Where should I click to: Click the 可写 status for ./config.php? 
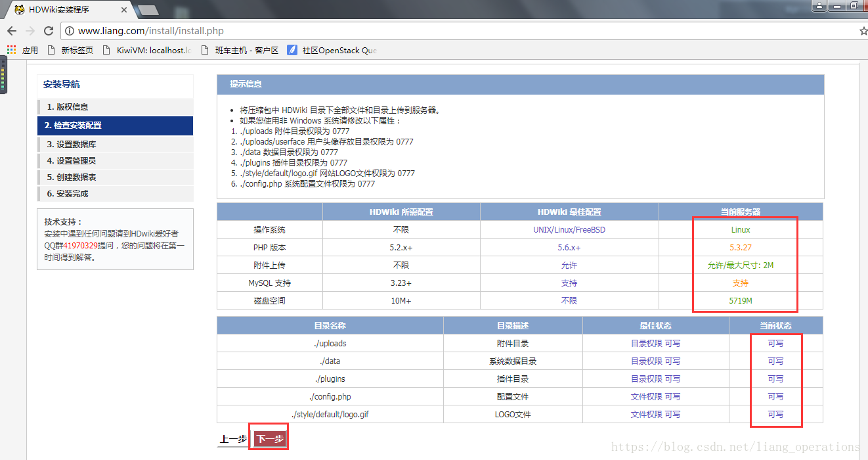775,397
